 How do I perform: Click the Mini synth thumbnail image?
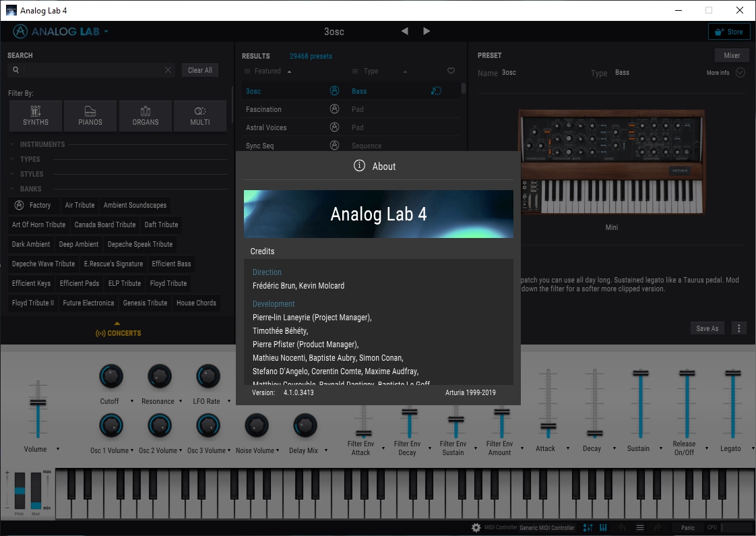point(611,162)
